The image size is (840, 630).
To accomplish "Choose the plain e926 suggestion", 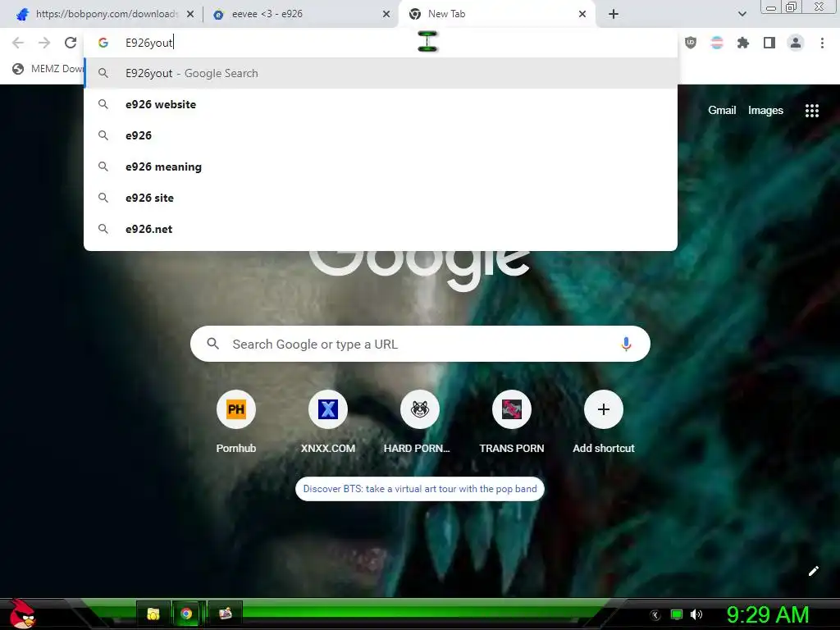I will (x=381, y=135).
